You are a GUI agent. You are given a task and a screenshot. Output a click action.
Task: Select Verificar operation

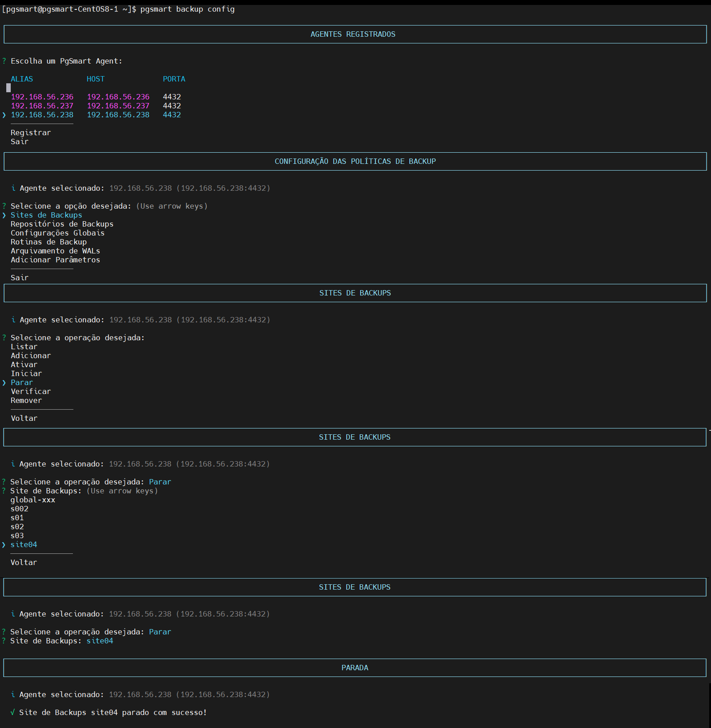pos(31,391)
